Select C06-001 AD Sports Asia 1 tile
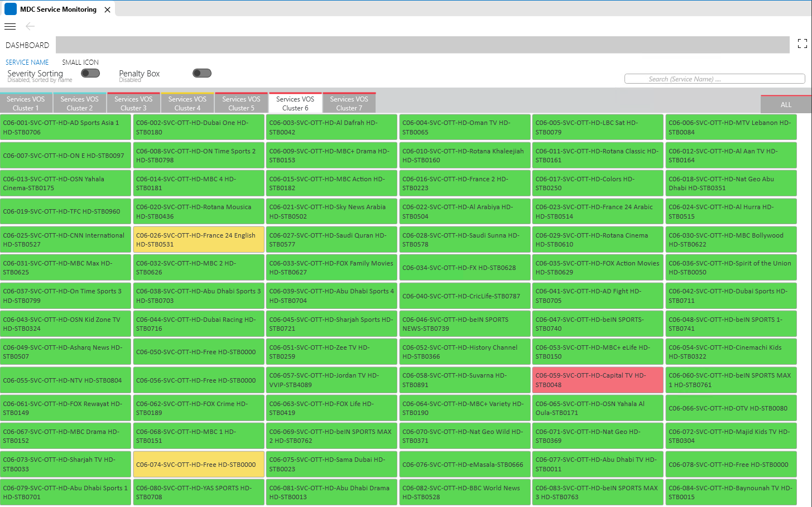 coord(65,127)
